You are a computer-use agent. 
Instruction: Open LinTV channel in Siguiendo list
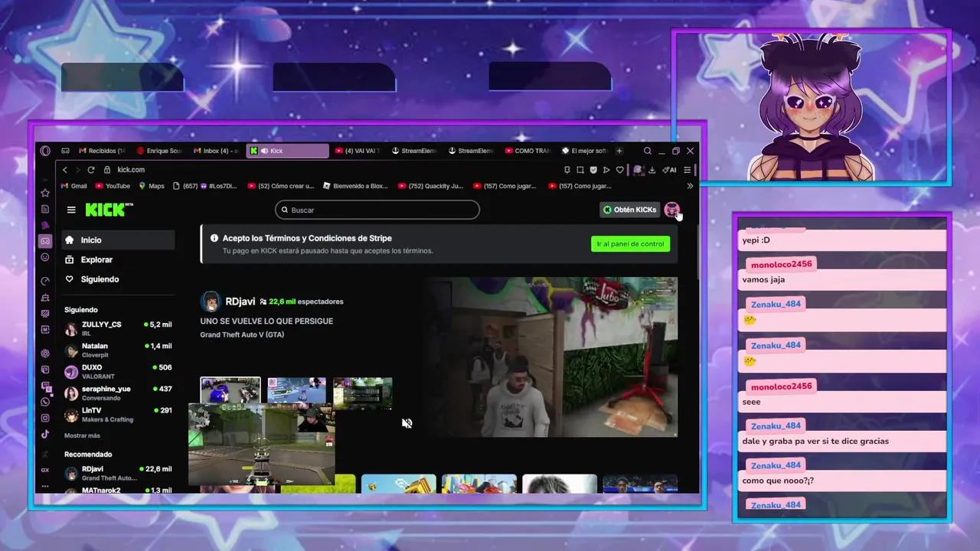click(118, 414)
